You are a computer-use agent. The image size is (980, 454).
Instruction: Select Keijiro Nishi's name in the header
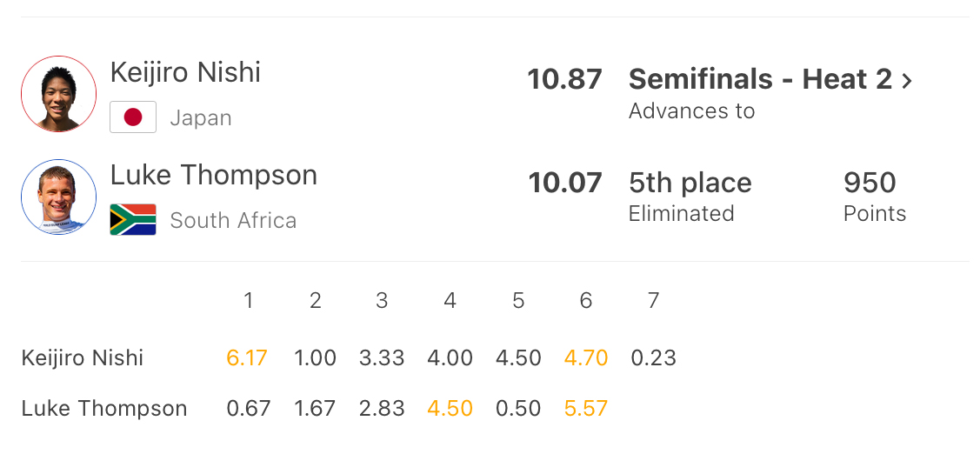click(185, 72)
